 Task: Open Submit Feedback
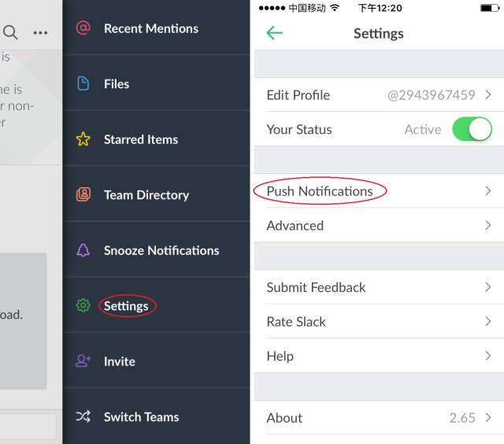(x=379, y=287)
